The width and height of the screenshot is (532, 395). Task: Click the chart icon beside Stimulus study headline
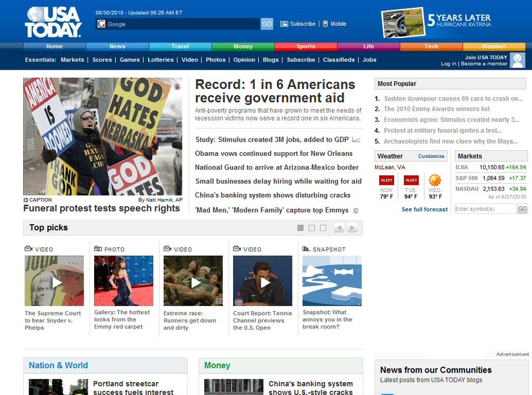click(356, 139)
